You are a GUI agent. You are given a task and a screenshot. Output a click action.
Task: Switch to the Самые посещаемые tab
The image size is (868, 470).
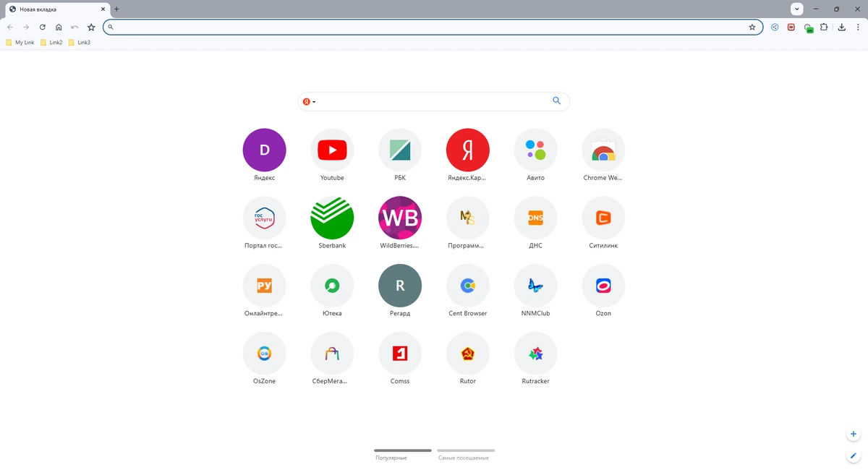point(466,454)
